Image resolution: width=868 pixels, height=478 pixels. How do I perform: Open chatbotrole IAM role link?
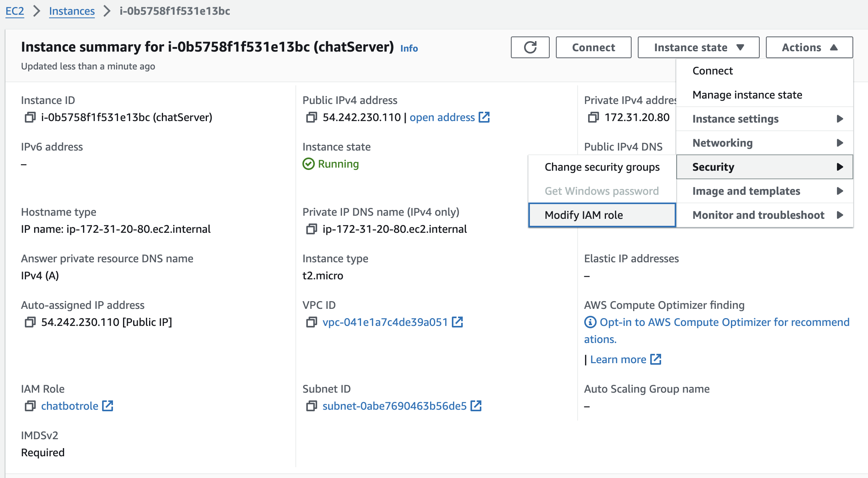coord(69,406)
